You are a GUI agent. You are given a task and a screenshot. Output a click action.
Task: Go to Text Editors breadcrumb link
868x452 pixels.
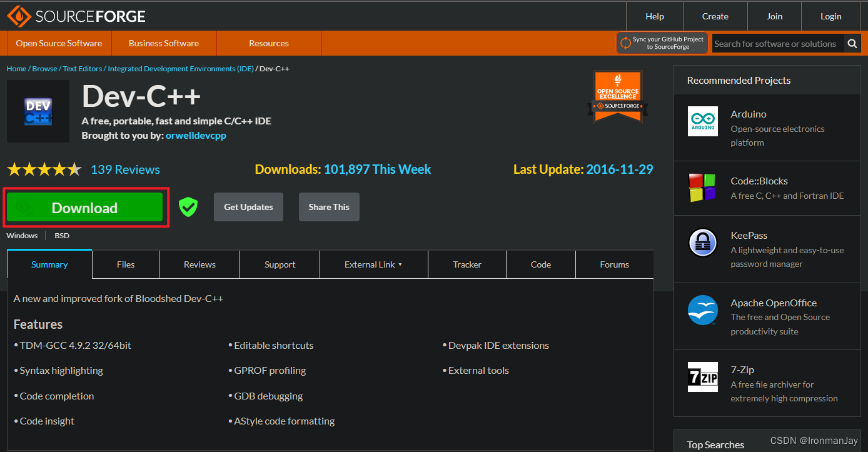click(x=83, y=69)
